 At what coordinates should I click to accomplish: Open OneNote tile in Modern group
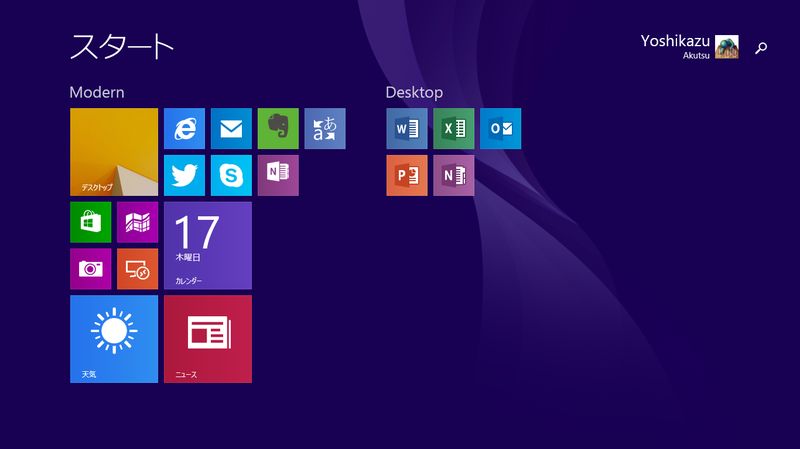coord(278,175)
